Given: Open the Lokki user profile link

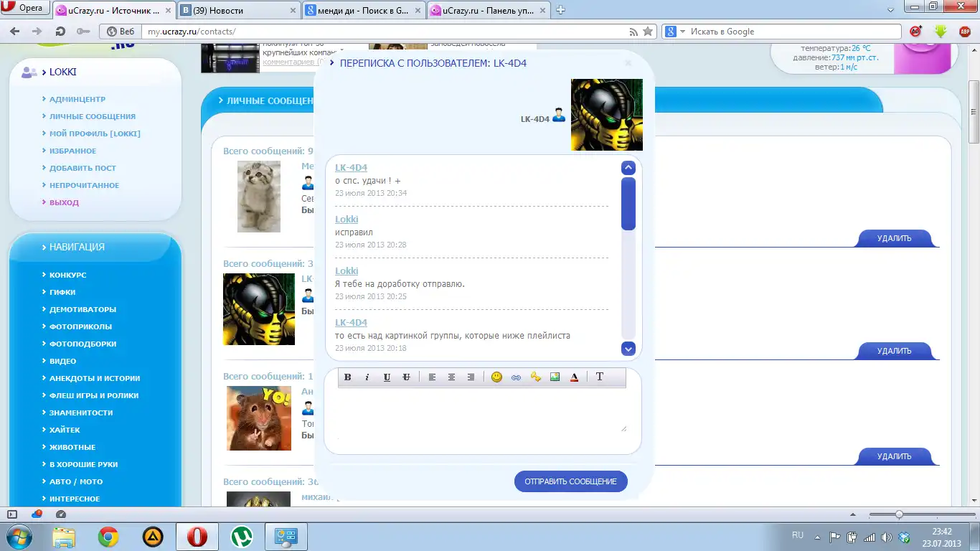Looking at the screenshot, I should pos(347,219).
